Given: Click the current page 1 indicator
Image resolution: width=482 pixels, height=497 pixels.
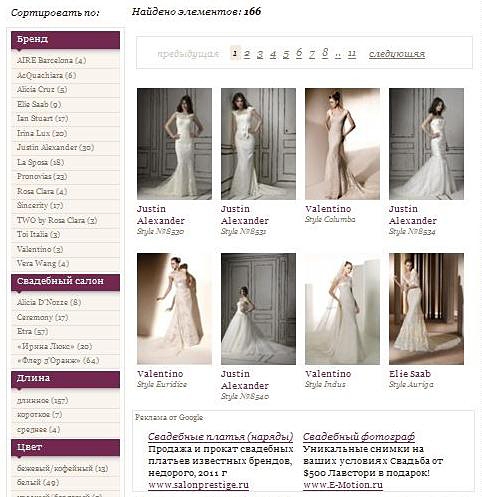Looking at the screenshot, I should pyautogui.click(x=235, y=53).
